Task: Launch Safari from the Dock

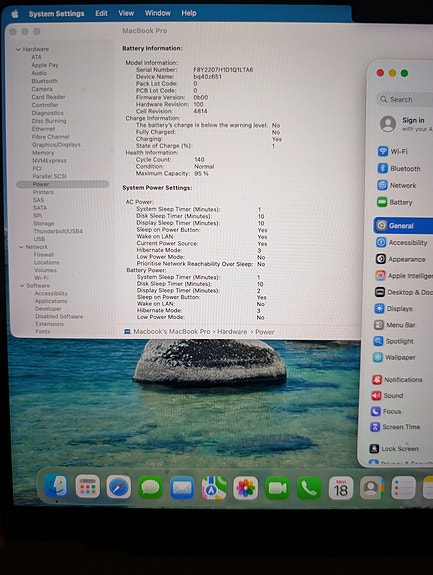Action: [118, 487]
